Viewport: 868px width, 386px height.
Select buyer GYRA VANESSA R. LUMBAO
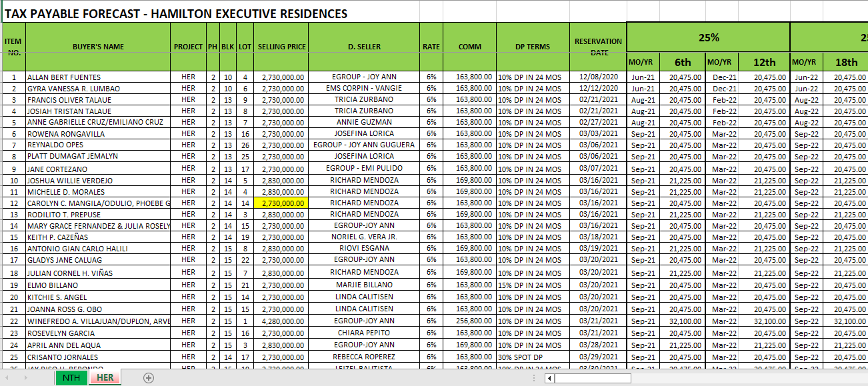(x=98, y=89)
